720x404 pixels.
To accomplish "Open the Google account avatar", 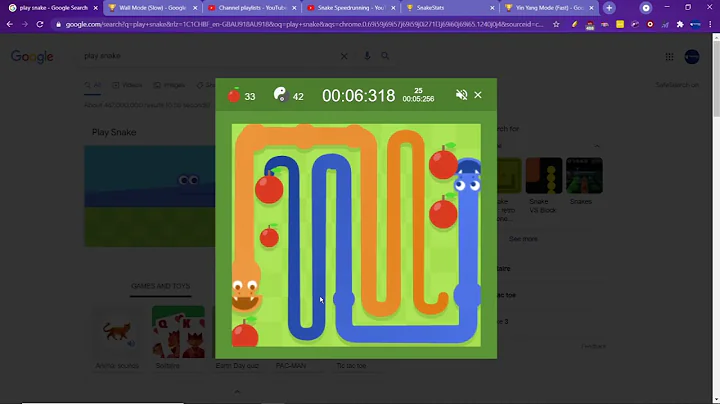I will (x=692, y=56).
